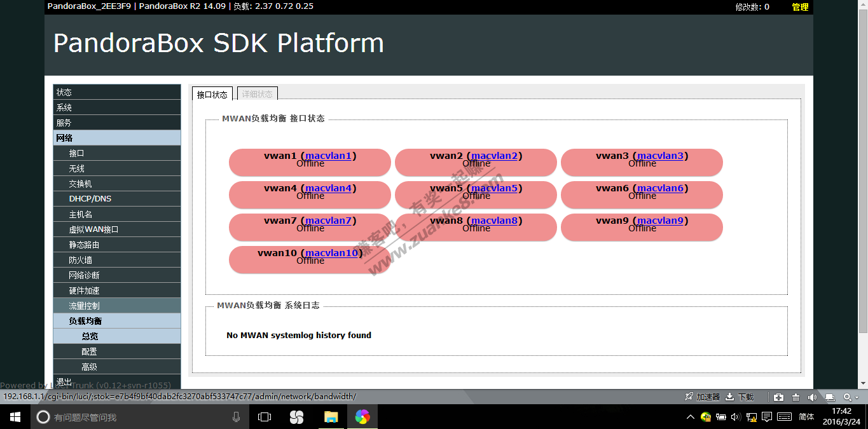Viewport: 868px width, 429px height.
Task: Mute browser sound via speaker icon
Action: pyautogui.click(x=812, y=397)
